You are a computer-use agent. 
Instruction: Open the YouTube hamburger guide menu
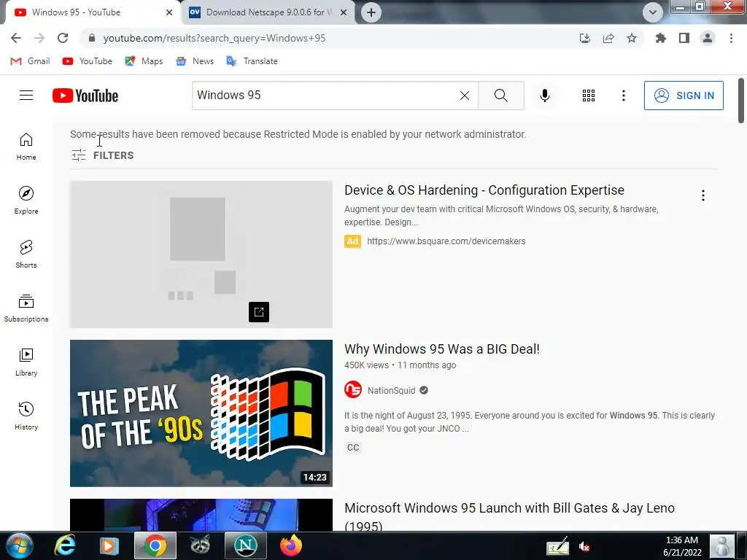[x=26, y=96]
